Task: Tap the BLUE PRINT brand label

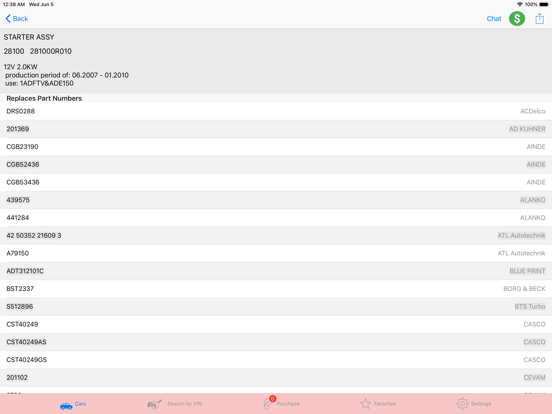Action: [x=527, y=271]
